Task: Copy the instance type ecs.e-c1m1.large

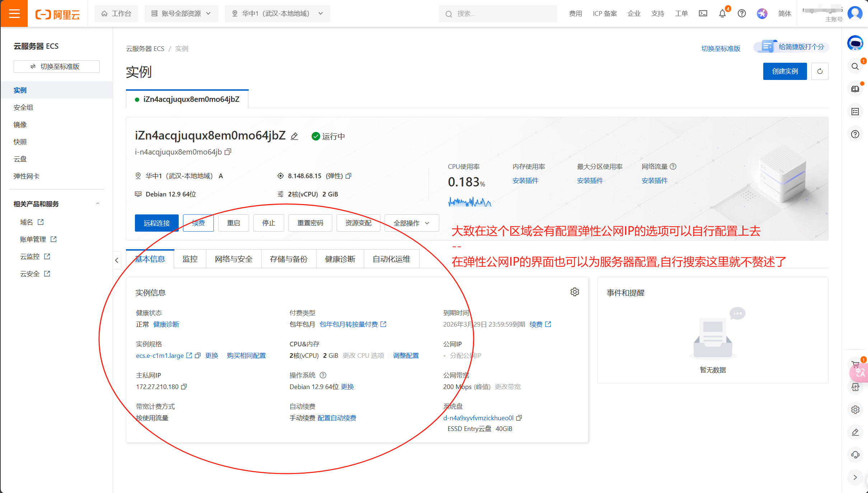Action: 197,356
